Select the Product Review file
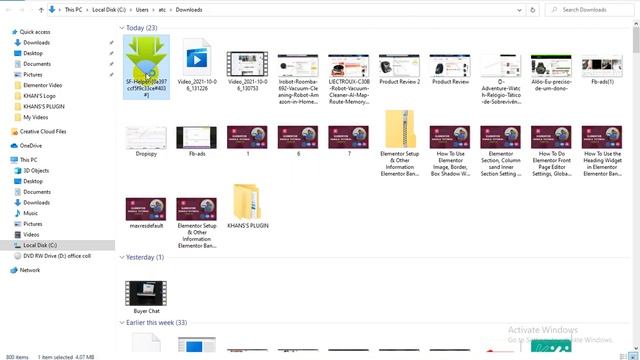Image resolution: width=640 pixels, height=360 pixels. coord(450,65)
